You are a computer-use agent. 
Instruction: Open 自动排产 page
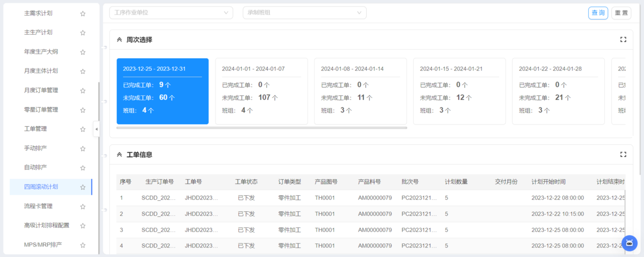pos(35,167)
